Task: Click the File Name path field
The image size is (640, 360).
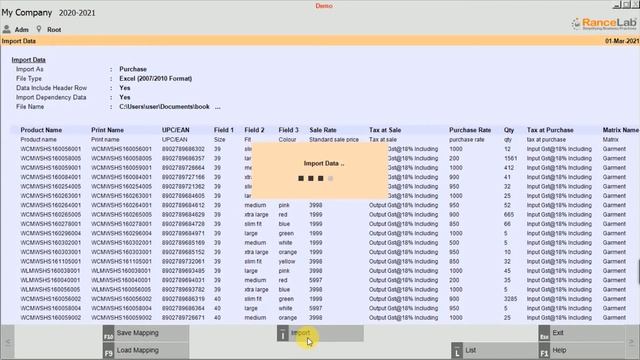Action: (164, 107)
